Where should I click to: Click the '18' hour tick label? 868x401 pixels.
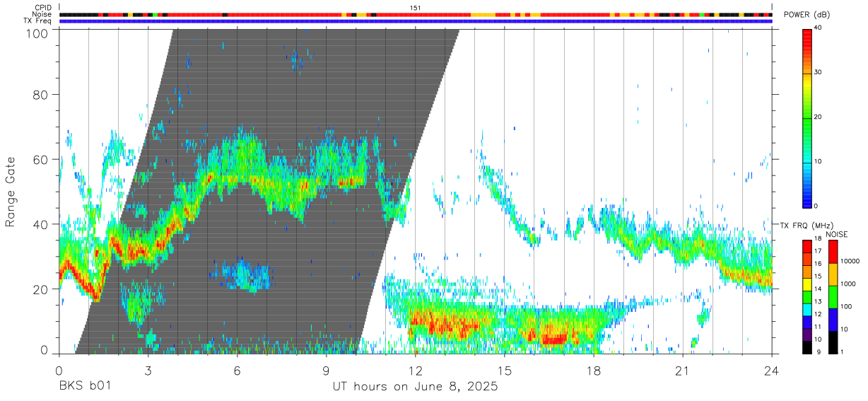[594, 371]
